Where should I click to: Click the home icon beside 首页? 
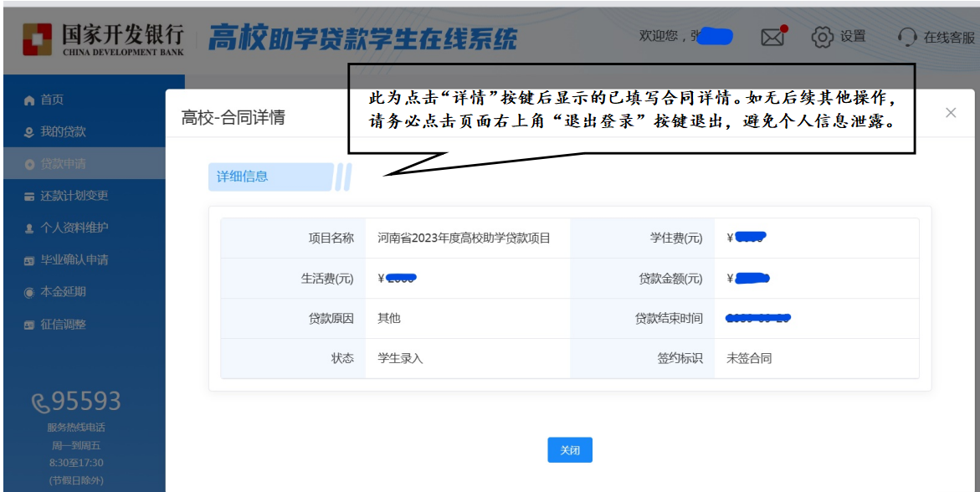point(29,100)
